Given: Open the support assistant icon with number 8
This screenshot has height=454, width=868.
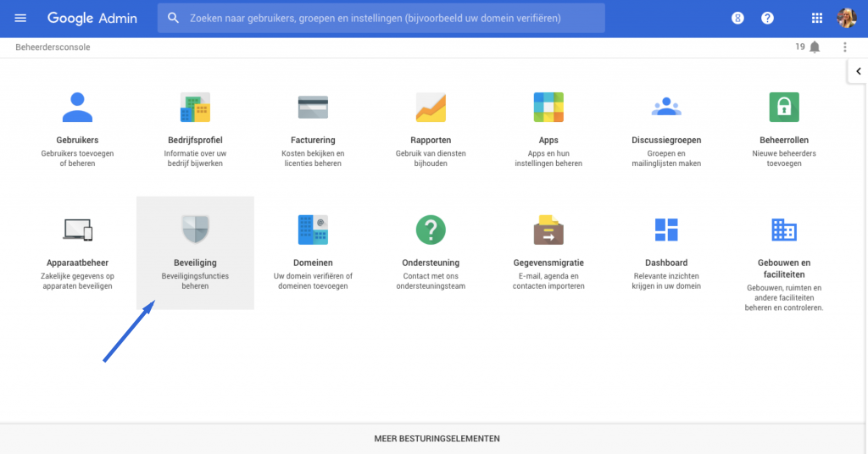Looking at the screenshot, I should tap(737, 19).
